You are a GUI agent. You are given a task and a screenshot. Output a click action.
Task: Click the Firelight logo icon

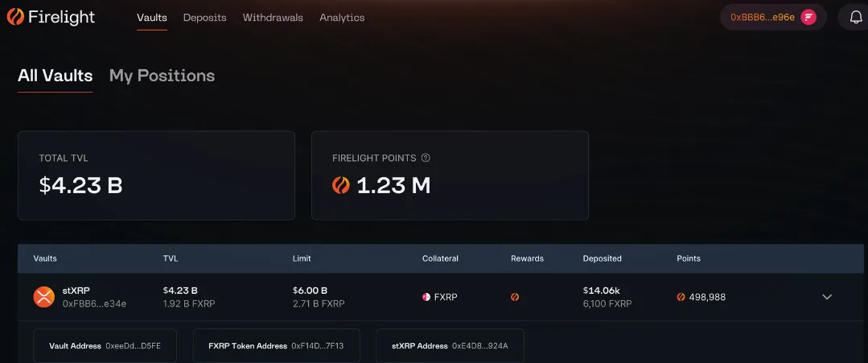[x=15, y=17]
